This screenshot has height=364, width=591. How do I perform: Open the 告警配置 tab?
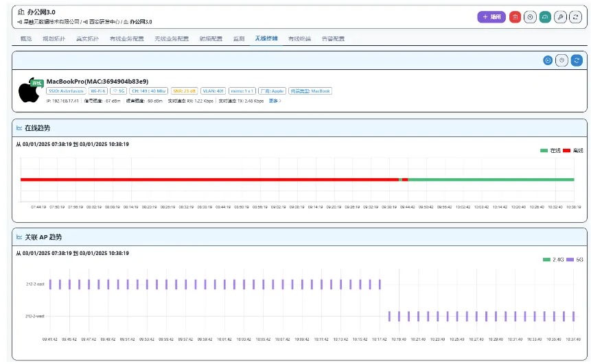tap(333, 38)
